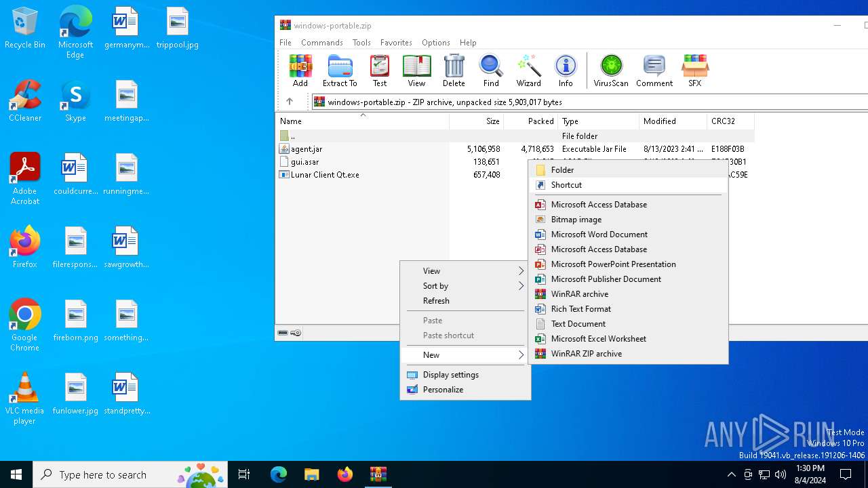The image size is (868, 488).
Task: Create a new Bitmap image
Action: point(628,219)
